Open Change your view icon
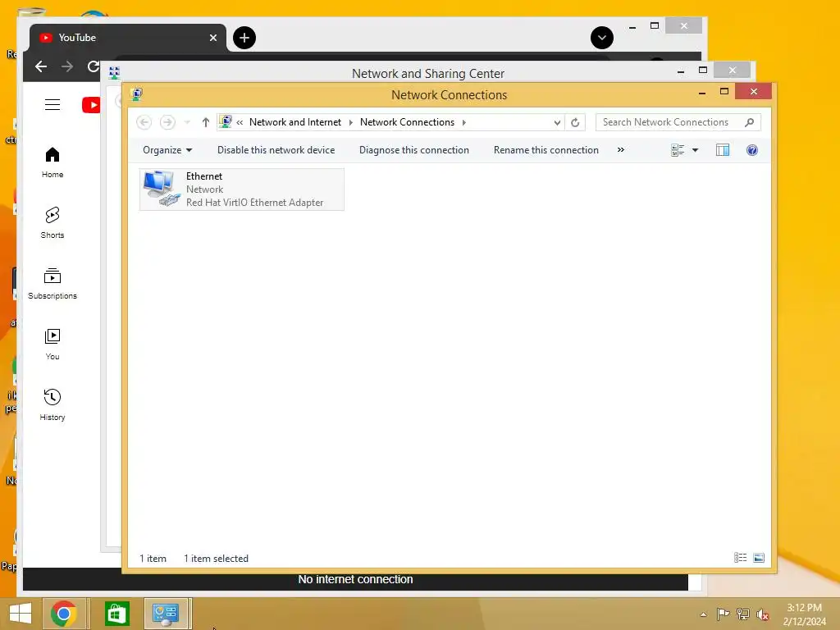Image resolution: width=840 pixels, height=630 pixels. (x=677, y=150)
